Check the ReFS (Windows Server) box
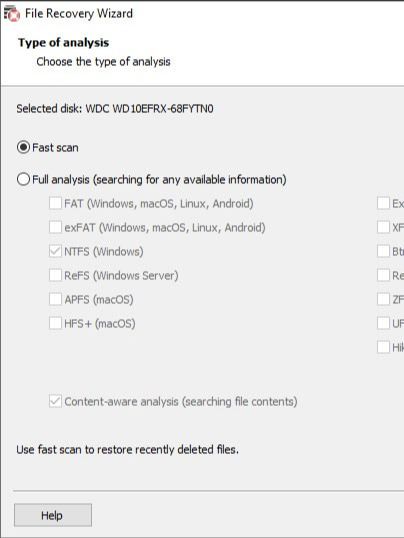This screenshot has height=538, width=404. [x=55, y=275]
